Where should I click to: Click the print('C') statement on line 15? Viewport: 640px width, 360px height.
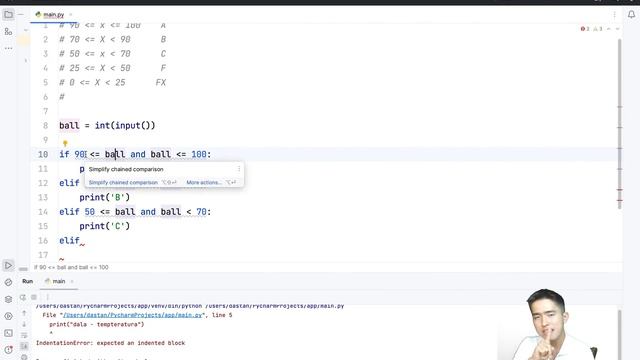tap(104, 226)
